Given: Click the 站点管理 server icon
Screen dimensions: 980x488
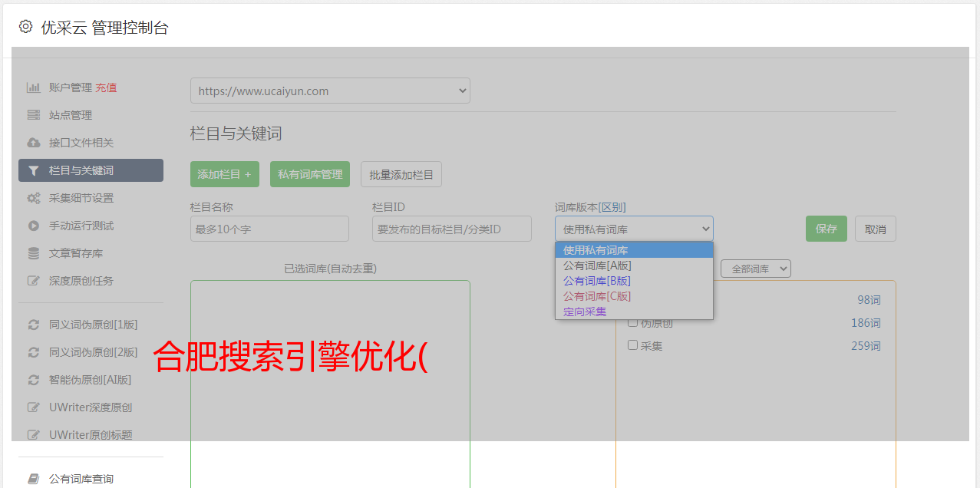Looking at the screenshot, I should coord(33,115).
